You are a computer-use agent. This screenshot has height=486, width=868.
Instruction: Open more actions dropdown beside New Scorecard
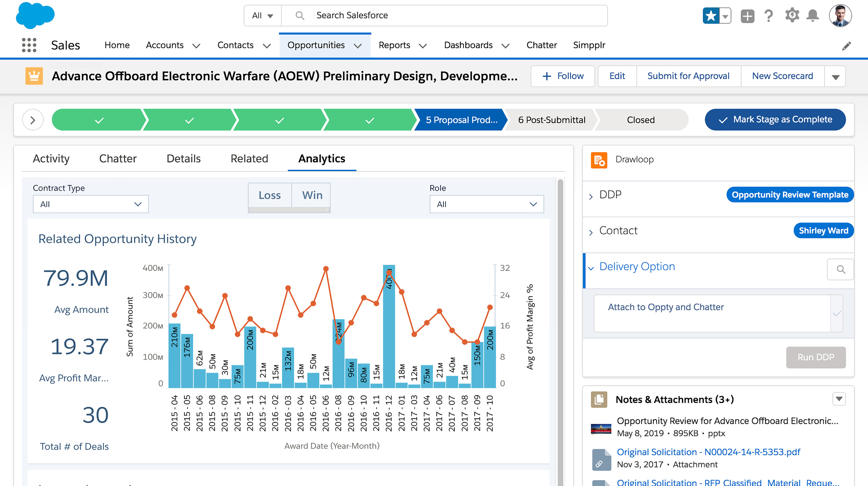coord(835,76)
